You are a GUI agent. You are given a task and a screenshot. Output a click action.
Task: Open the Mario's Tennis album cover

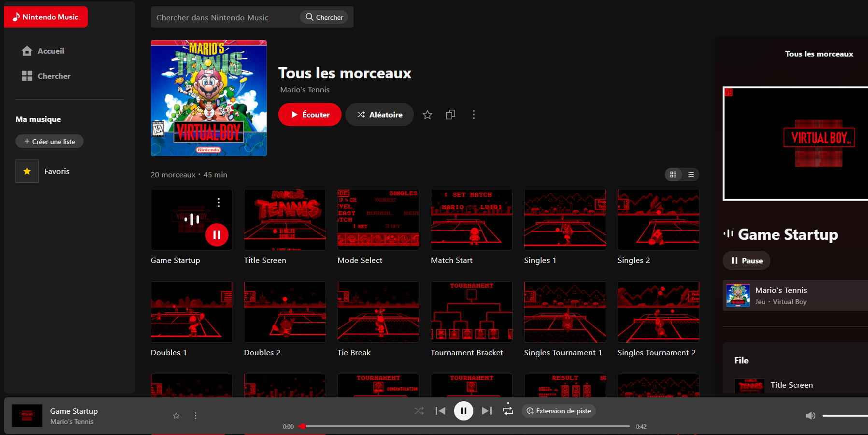pos(209,98)
